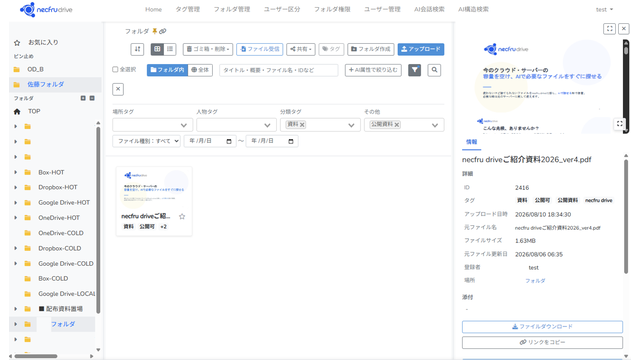Open calendar picker of end date
Image resolution: width=640 pixels, height=360 pixels.
[291, 141]
